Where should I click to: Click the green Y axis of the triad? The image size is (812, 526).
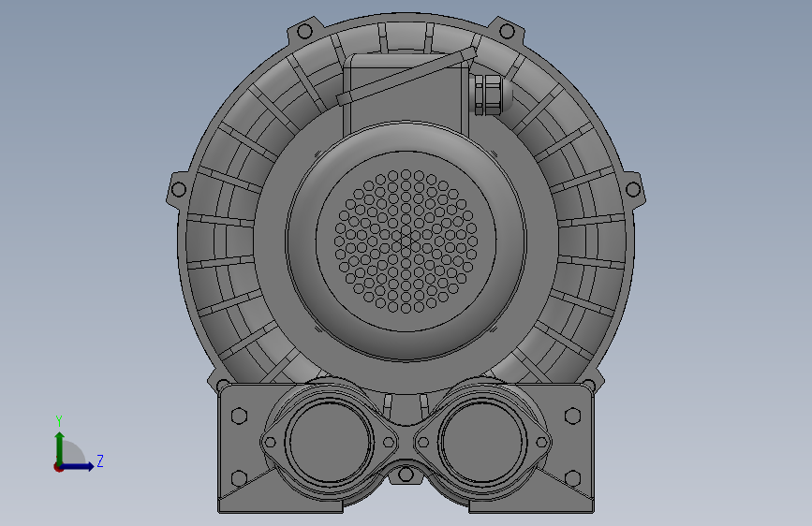tap(60, 447)
